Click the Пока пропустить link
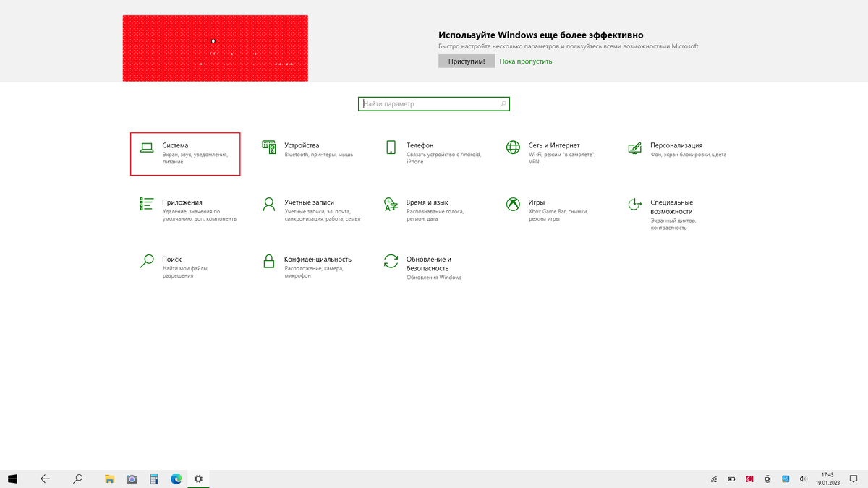 (x=526, y=61)
